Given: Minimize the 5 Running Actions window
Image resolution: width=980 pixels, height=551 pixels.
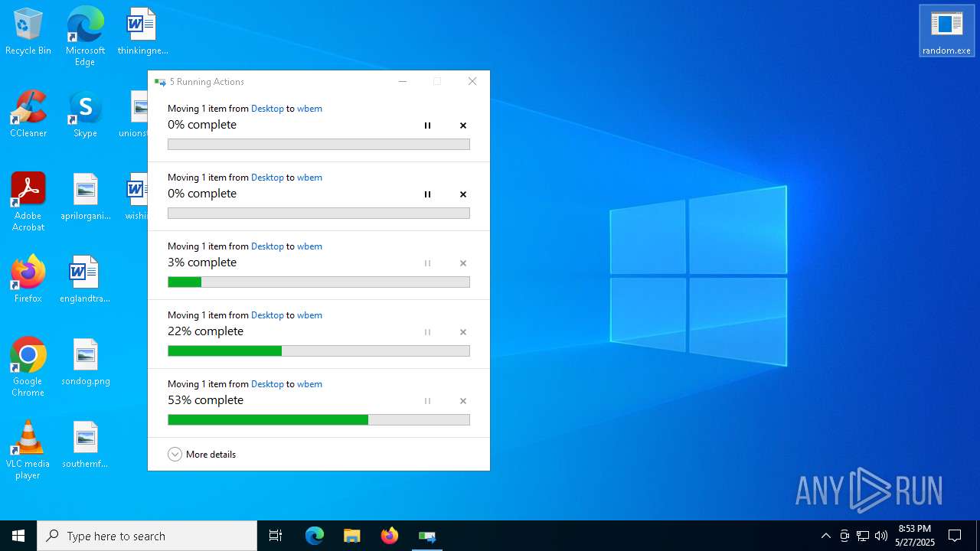Looking at the screenshot, I should click(403, 81).
